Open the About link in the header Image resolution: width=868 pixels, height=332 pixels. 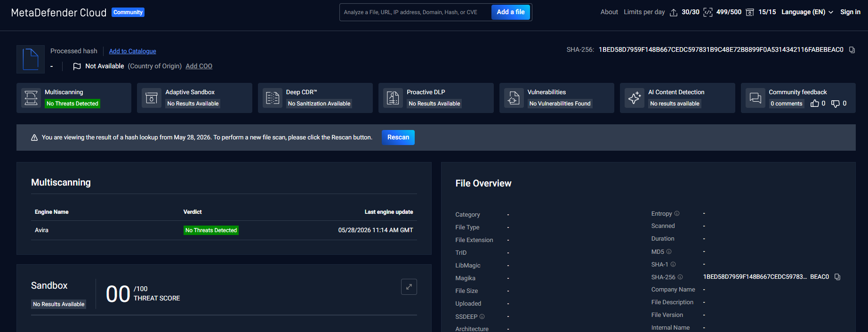[609, 12]
